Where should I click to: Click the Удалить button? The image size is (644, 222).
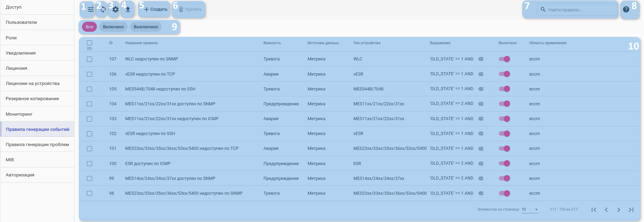pyautogui.click(x=190, y=10)
